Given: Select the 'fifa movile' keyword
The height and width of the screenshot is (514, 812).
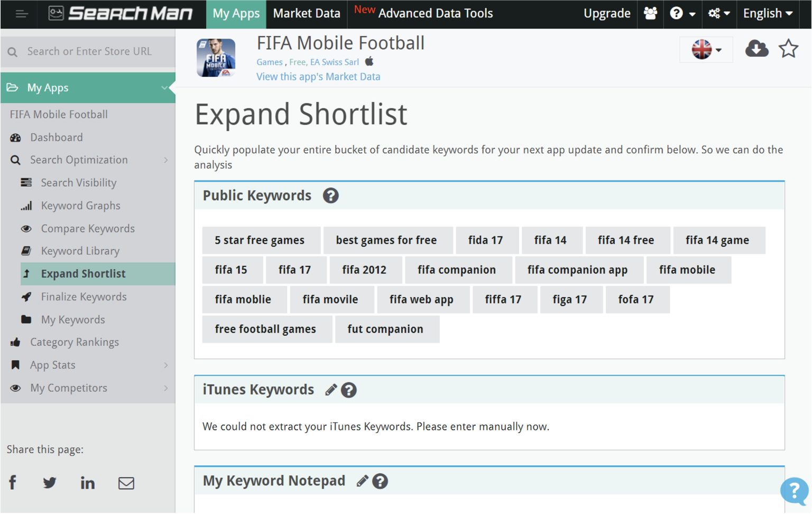Looking at the screenshot, I should click(x=332, y=300).
